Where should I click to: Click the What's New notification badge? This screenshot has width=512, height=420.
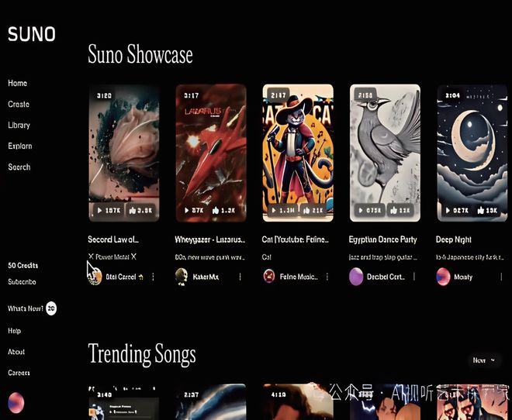51,308
